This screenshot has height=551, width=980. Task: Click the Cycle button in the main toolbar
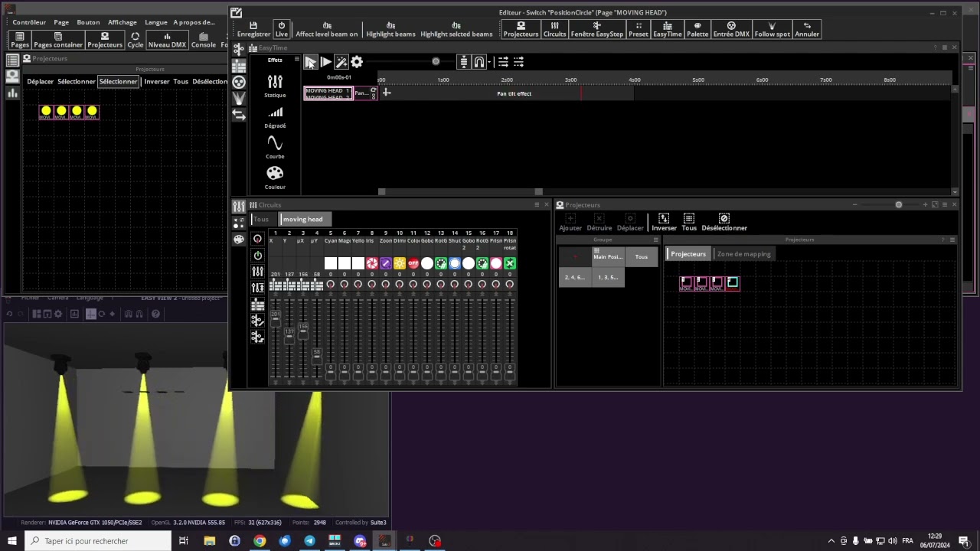pyautogui.click(x=136, y=41)
